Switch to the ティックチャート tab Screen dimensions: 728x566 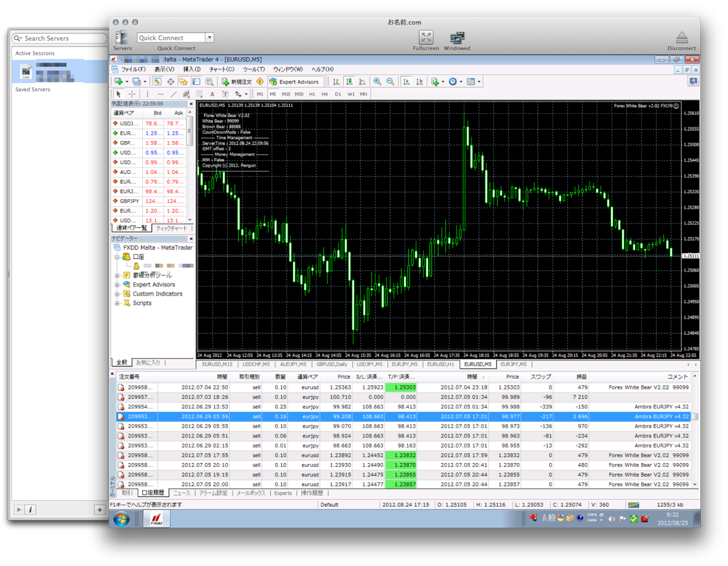(x=171, y=229)
